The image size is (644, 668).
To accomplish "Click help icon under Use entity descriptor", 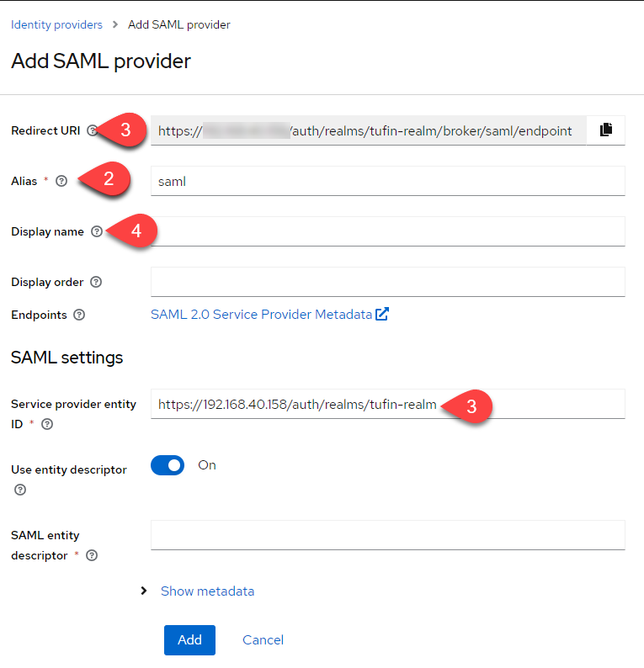I will (x=20, y=490).
